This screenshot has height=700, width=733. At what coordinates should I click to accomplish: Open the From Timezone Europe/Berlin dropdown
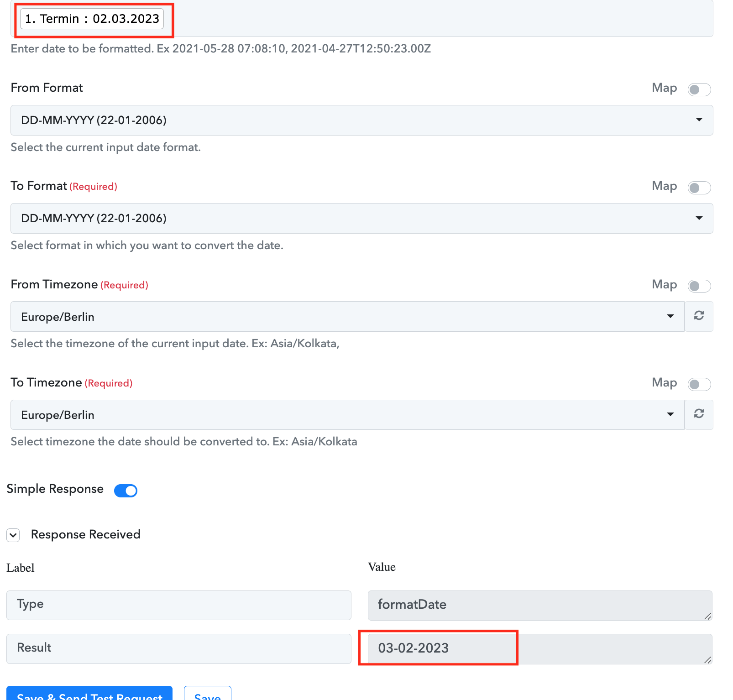[x=347, y=316]
